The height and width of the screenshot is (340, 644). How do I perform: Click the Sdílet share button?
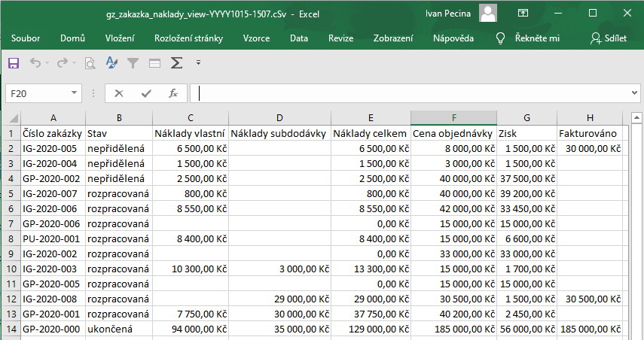609,38
